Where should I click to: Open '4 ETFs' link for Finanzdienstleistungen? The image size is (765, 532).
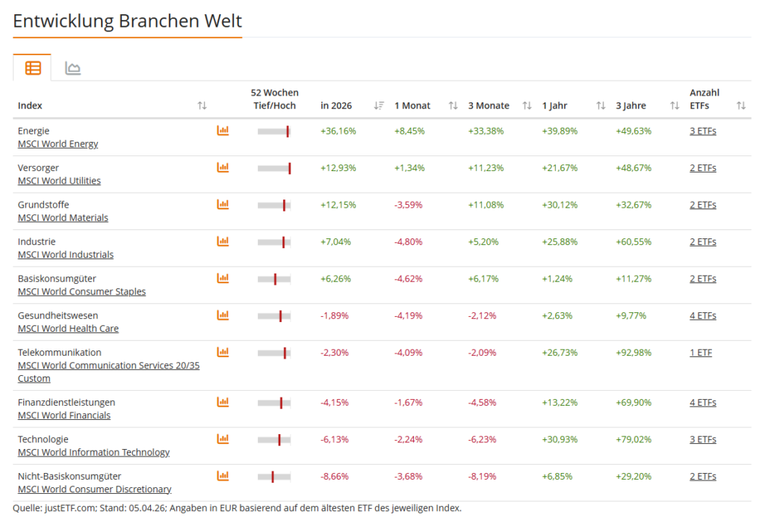(x=702, y=402)
